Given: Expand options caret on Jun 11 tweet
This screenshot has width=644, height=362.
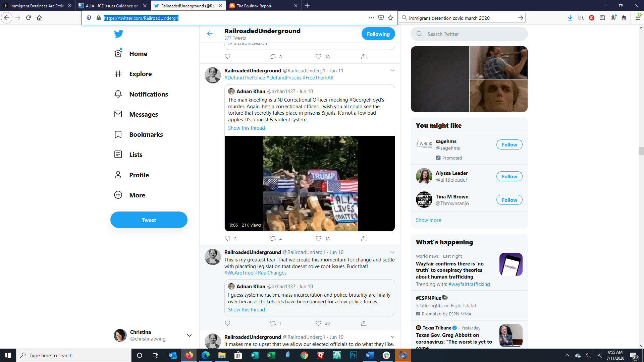Looking at the screenshot, I should click(392, 70).
